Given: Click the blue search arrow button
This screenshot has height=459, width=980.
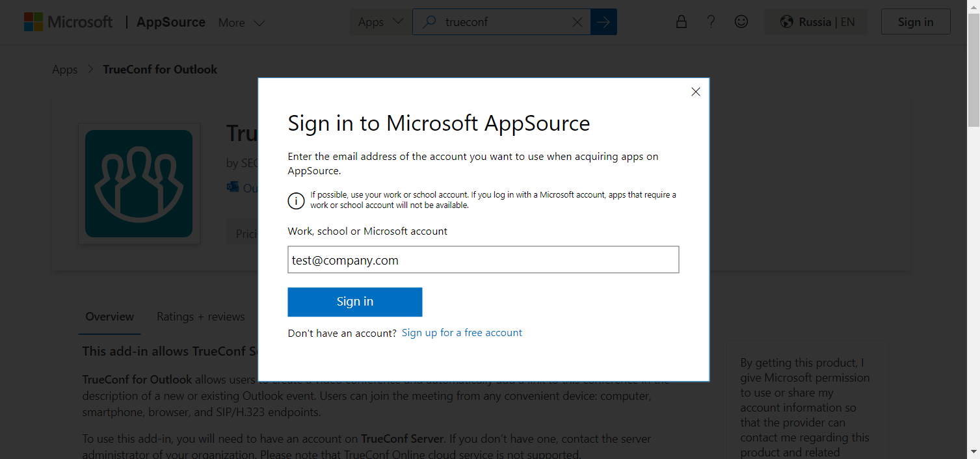Looking at the screenshot, I should (603, 22).
